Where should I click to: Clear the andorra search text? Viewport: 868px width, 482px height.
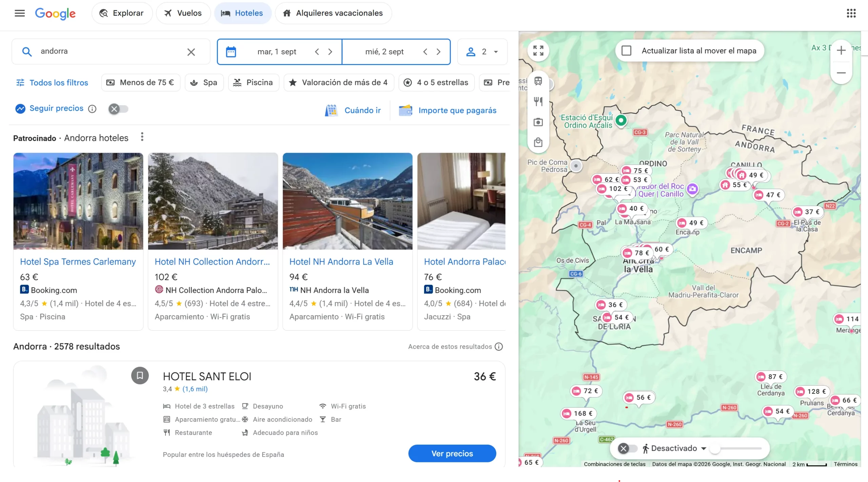coord(191,52)
